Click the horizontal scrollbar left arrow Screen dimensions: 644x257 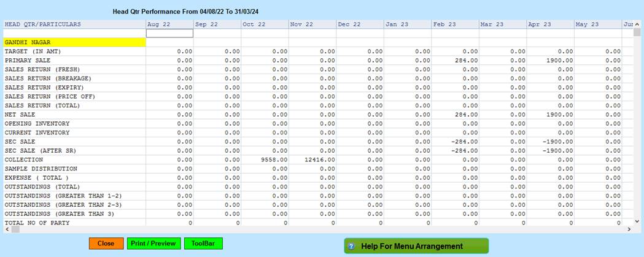(x=6, y=229)
